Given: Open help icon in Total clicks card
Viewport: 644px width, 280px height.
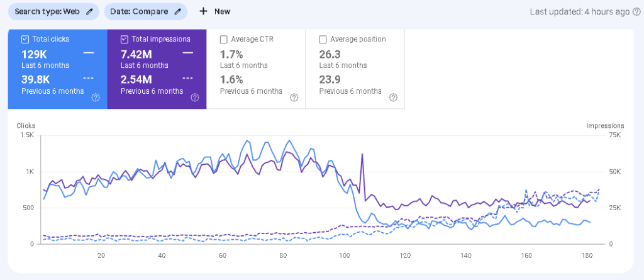Looking at the screenshot, I should click(96, 98).
